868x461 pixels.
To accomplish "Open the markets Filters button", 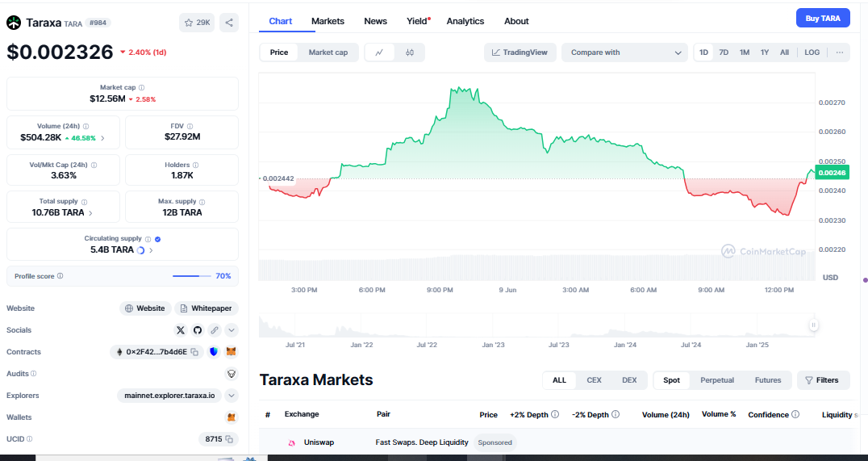I will 823,380.
